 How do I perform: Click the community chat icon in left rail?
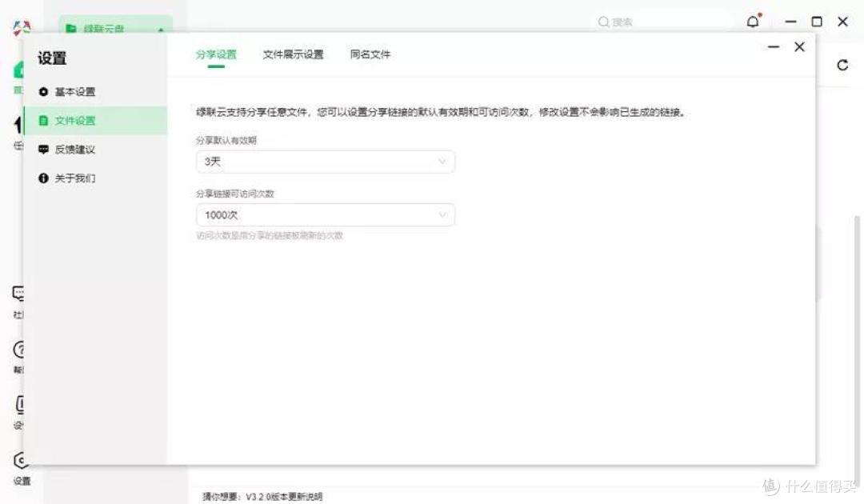18,294
